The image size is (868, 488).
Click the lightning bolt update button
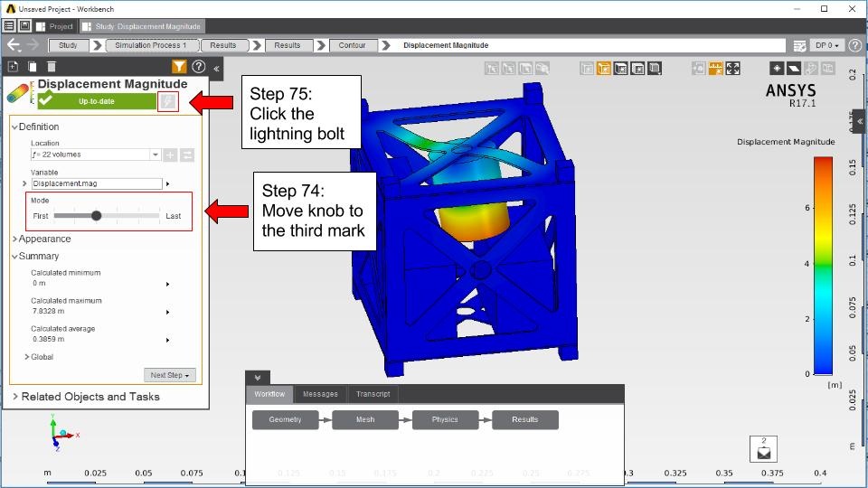point(168,102)
